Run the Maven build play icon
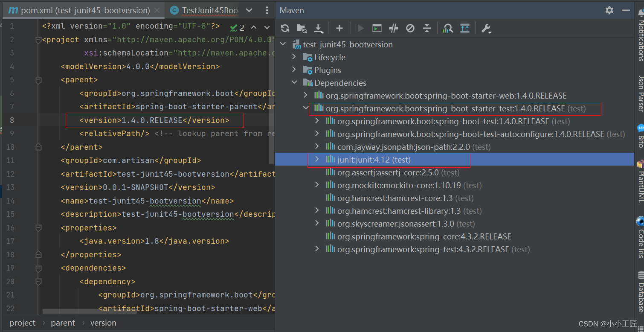644x332 pixels. [360, 28]
